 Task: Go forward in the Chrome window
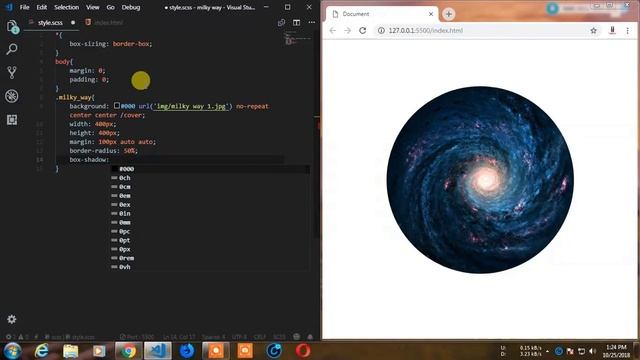(x=347, y=31)
